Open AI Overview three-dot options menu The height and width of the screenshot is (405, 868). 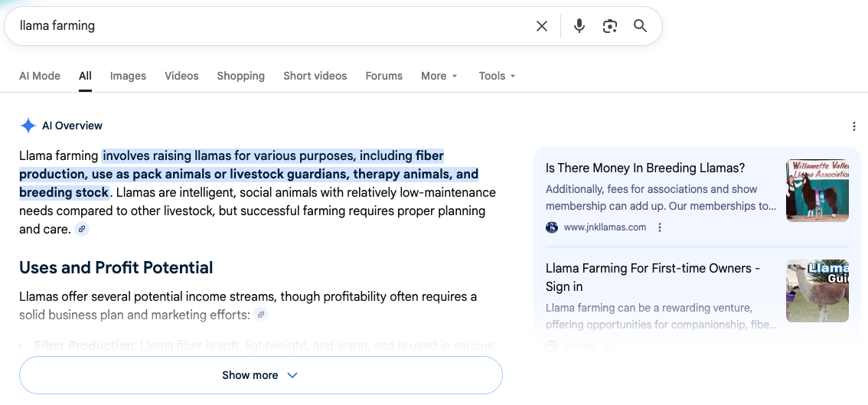point(854,126)
